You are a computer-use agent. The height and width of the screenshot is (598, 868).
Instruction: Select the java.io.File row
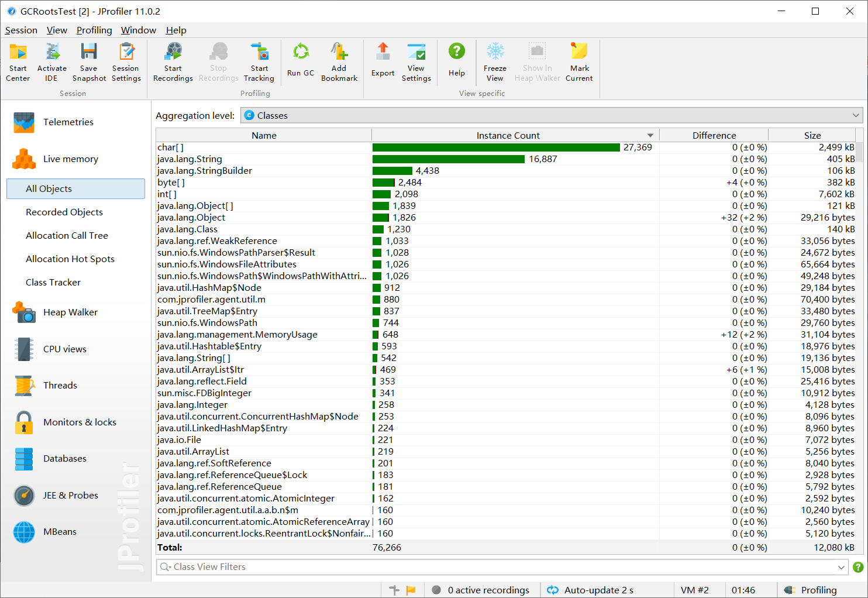coord(506,440)
